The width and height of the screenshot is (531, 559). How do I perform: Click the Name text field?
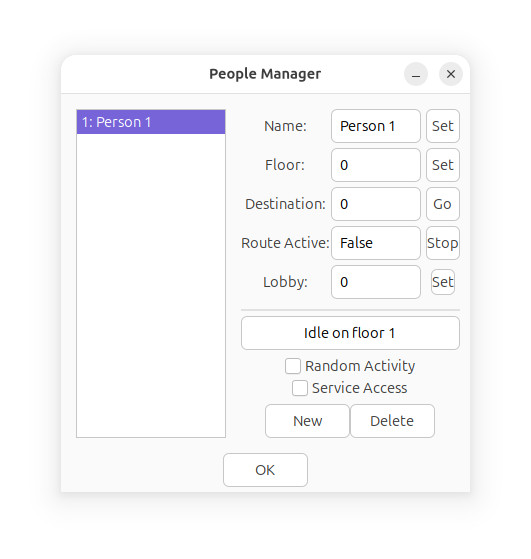(x=376, y=126)
